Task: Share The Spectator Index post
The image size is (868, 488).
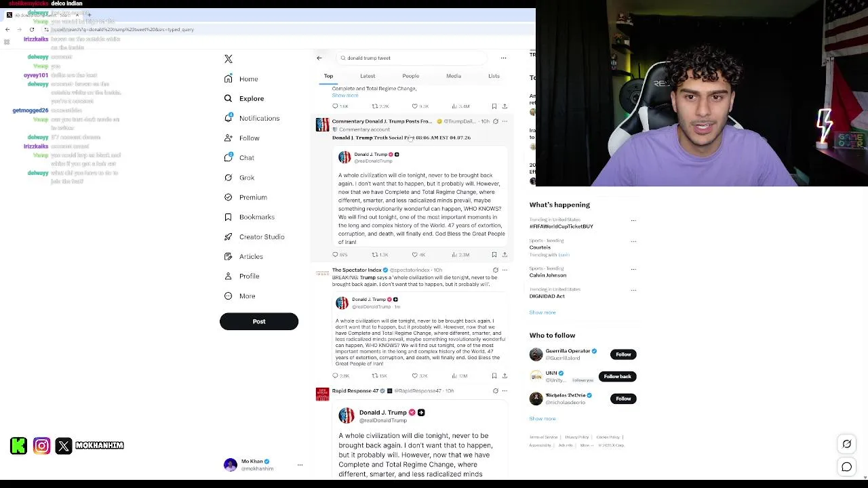Action: 505,375
